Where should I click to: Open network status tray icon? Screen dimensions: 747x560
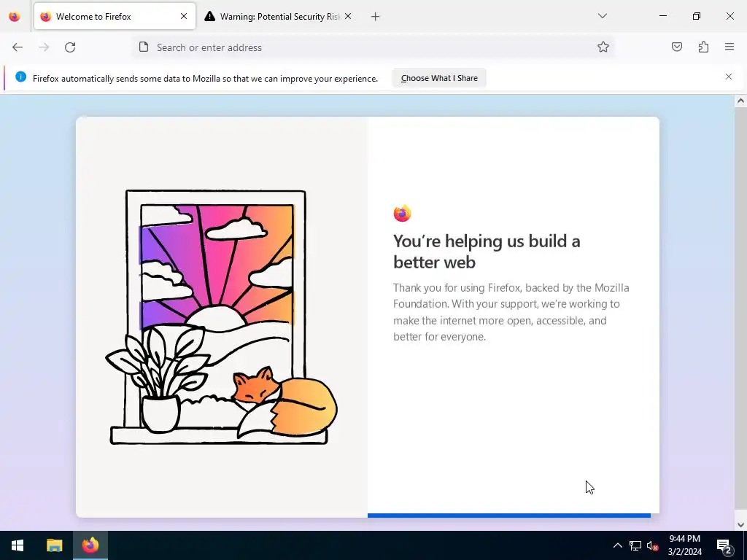635,545
